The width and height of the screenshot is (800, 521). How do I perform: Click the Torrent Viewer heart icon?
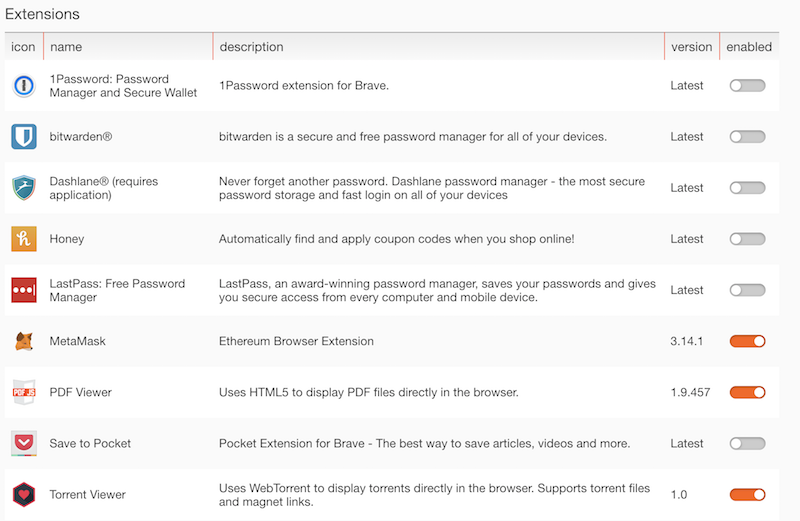24,494
